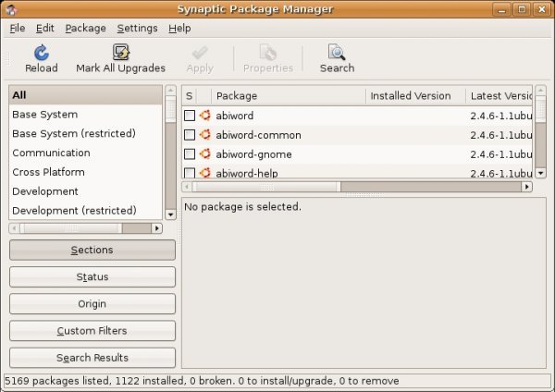Tick the checkbox for abiword-gnome package

coord(190,153)
